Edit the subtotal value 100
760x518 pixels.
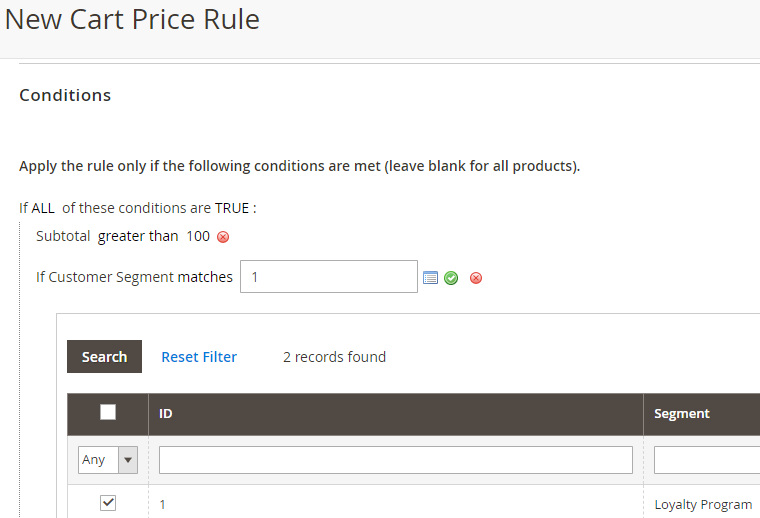[198, 236]
